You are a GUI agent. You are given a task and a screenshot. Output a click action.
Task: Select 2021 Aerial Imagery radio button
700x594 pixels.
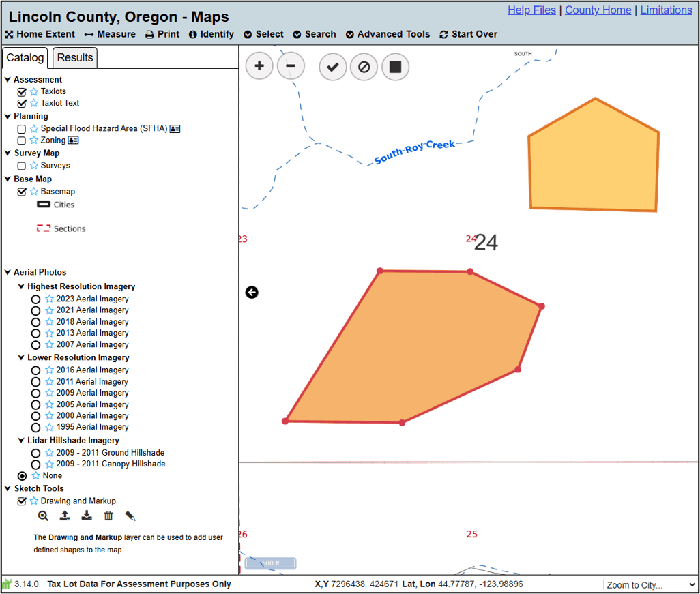(35, 310)
